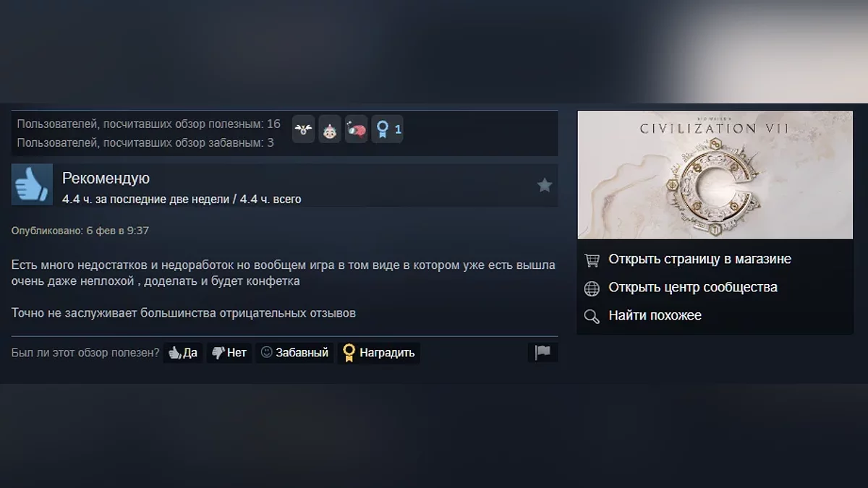Image resolution: width=868 pixels, height=488 pixels.
Task: Click the helpful users count line
Action: [148, 124]
